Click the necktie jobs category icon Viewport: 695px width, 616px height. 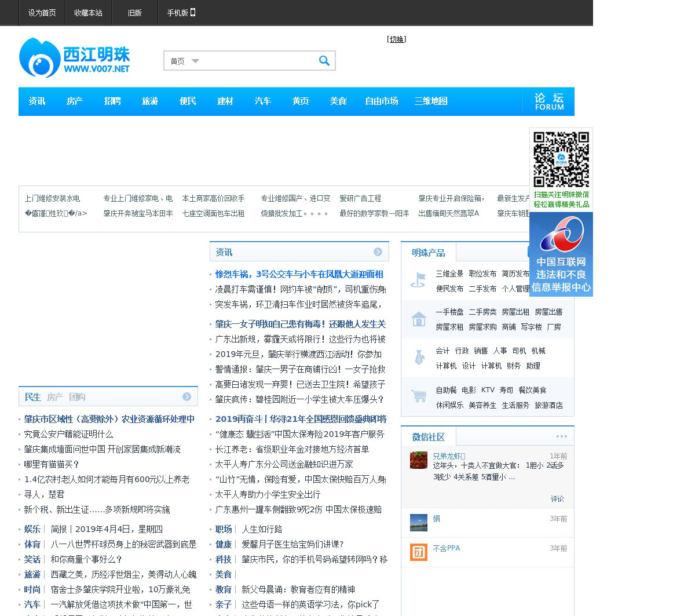tap(419, 358)
